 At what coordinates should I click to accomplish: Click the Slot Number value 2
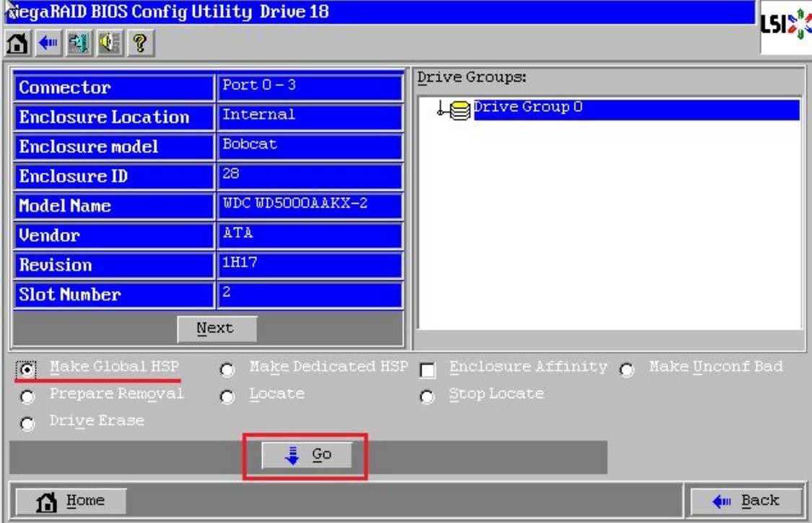coord(310,295)
